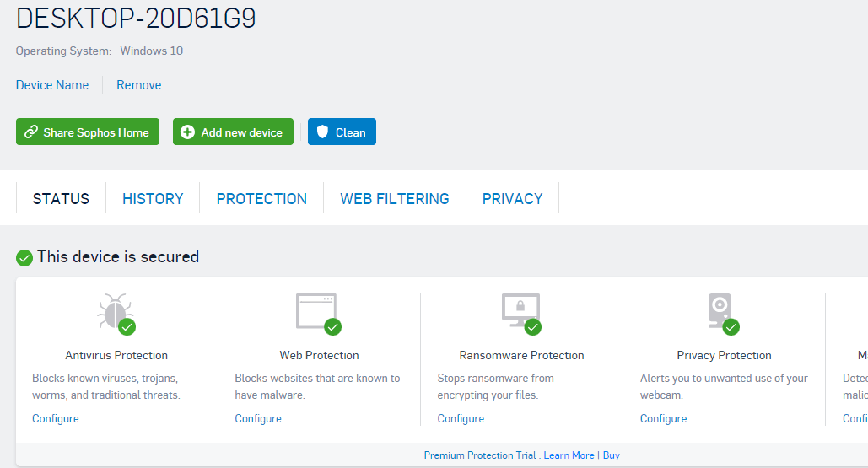Configure Ransomware Protection
Viewport: 868px width, 468px height.
pos(461,419)
